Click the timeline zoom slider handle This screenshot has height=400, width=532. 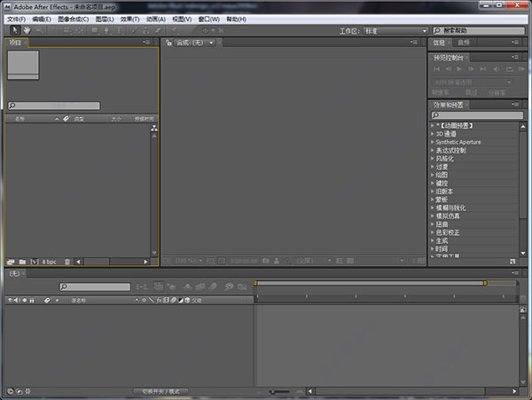coord(272,392)
